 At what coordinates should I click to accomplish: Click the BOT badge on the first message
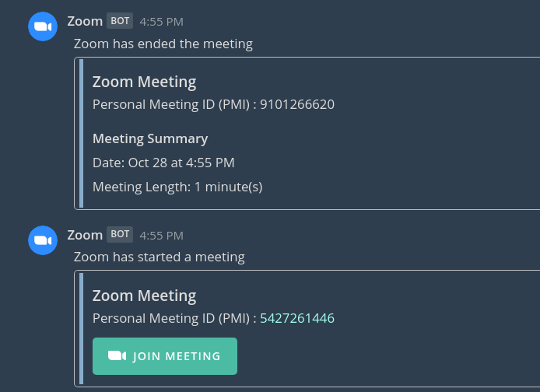click(120, 21)
